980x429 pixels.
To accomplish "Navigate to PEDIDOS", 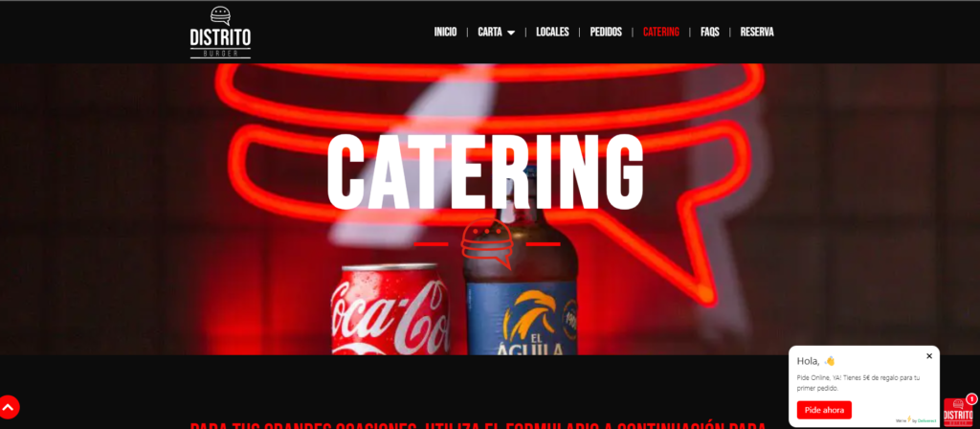I will coord(606,32).
